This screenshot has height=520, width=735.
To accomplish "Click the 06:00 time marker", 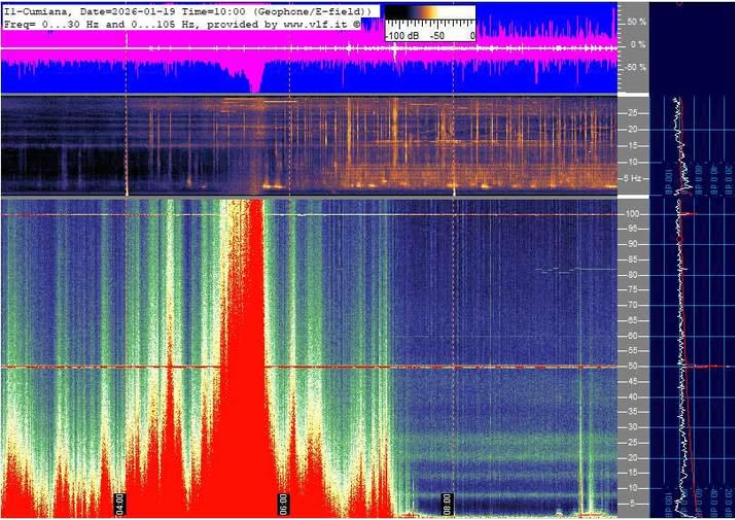I will tap(282, 500).
